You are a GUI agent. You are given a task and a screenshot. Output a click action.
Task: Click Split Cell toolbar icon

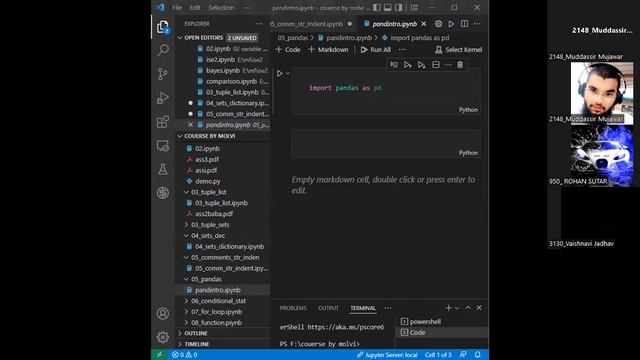click(436, 65)
